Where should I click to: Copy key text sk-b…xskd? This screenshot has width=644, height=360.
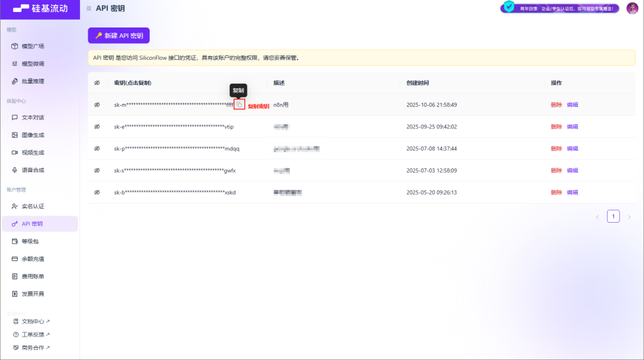pyautogui.click(x=175, y=192)
